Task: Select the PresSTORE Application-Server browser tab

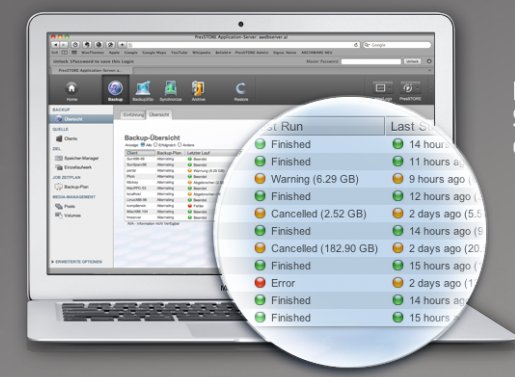Action: 91,70
